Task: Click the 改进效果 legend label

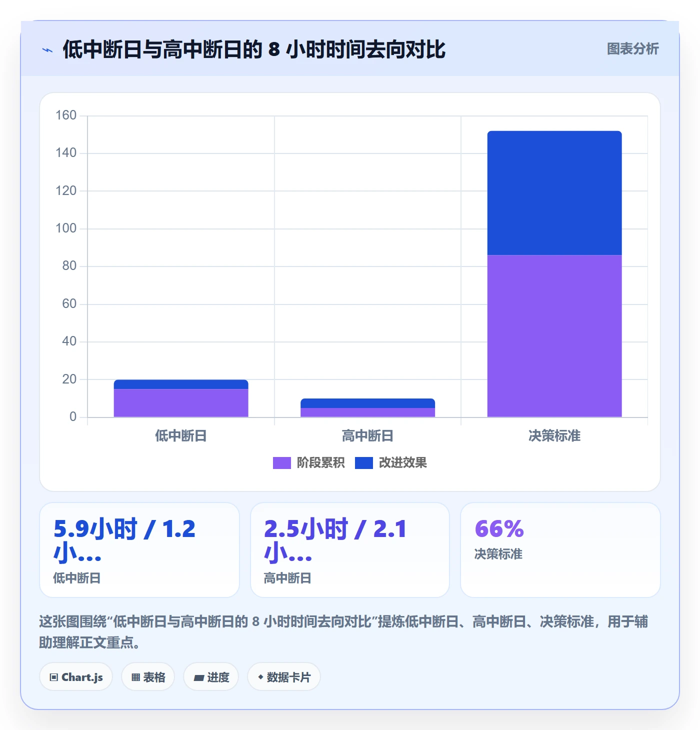Action: coord(403,463)
